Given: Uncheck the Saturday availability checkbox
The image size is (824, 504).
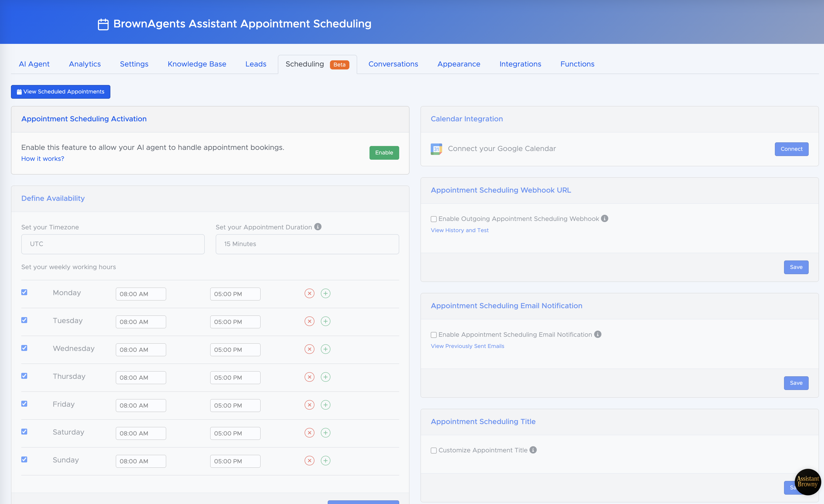Looking at the screenshot, I should tap(24, 431).
